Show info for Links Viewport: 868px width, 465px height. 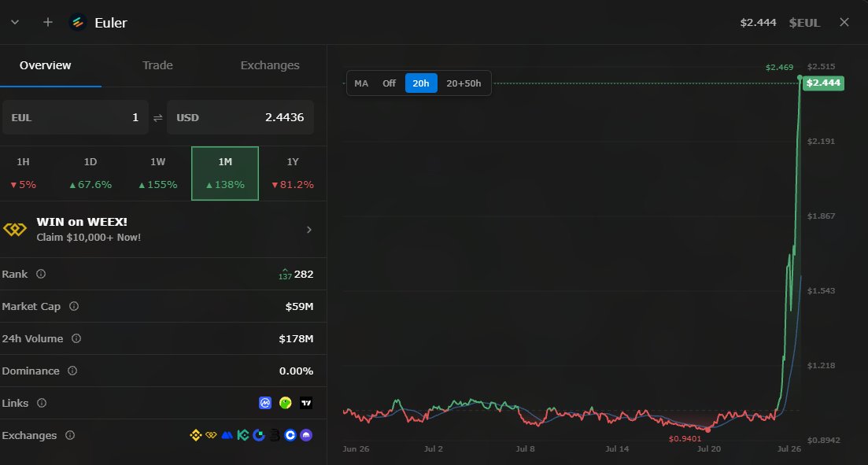click(42, 403)
